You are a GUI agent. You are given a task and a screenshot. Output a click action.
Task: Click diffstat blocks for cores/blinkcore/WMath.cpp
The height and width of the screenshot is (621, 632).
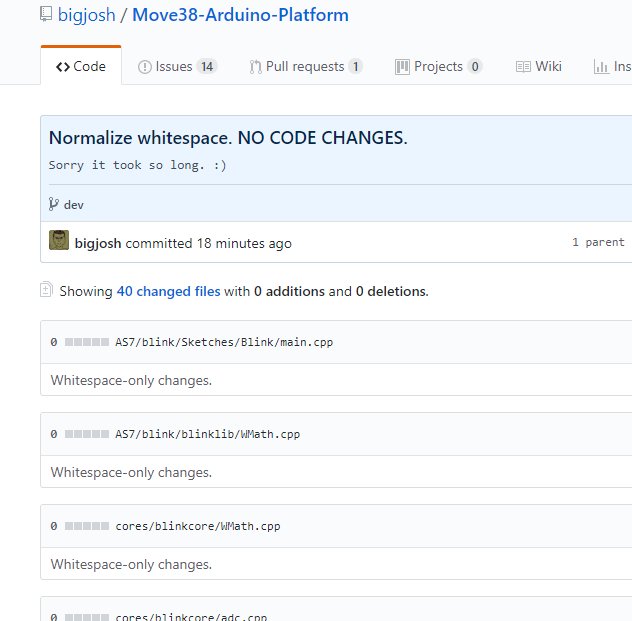(x=86, y=526)
